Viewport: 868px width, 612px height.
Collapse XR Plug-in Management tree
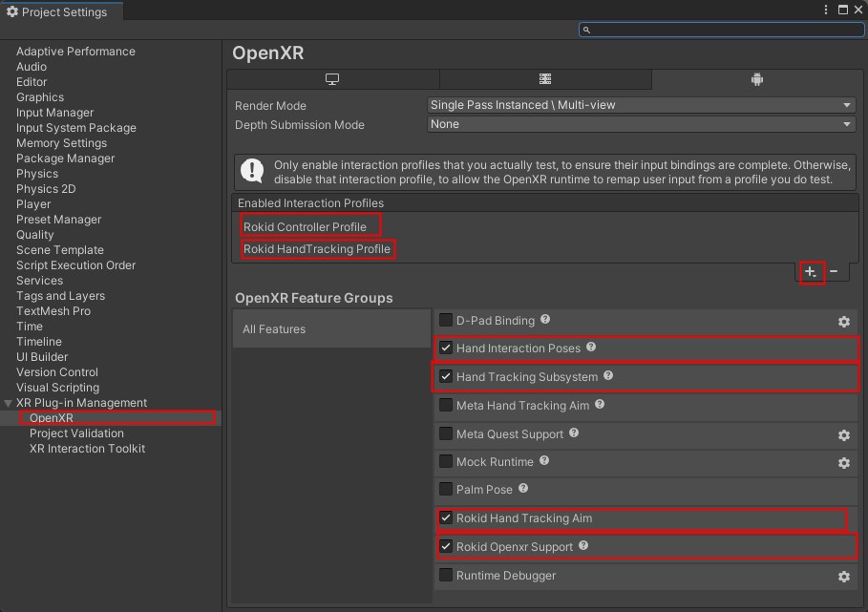click(8, 404)
